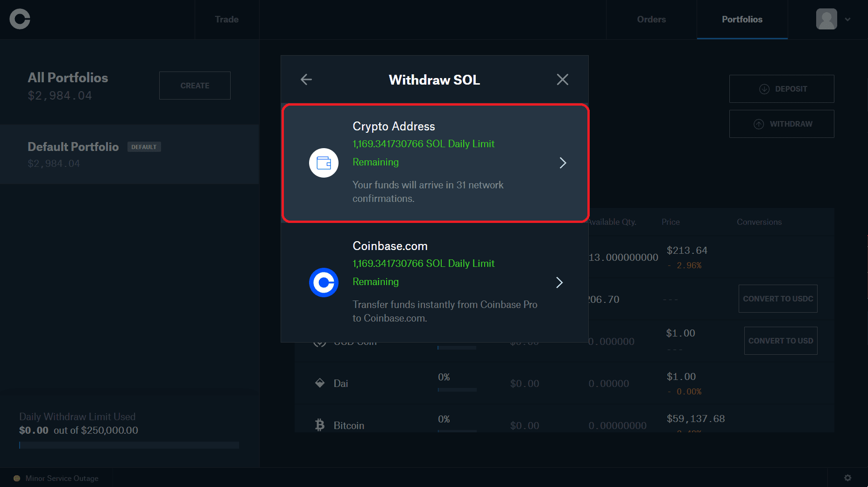Select the Bitcoin asset row name

349,425
